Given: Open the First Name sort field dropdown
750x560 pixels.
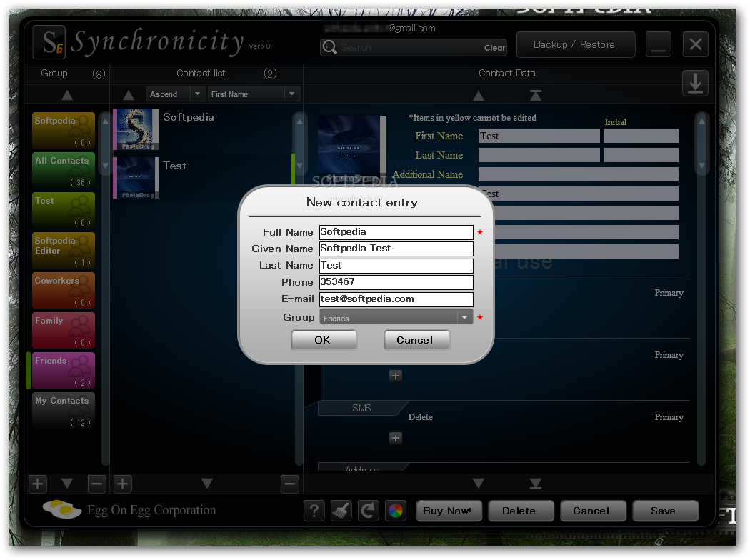Looking at the screenshot, I should pos(254,94).
